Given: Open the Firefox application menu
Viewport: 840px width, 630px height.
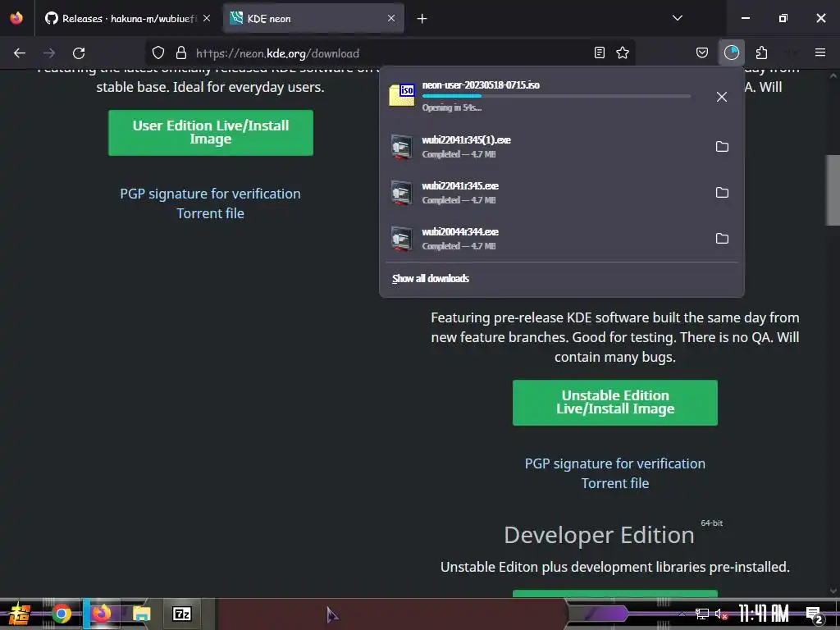Looking at the screenshot, I should coord(820,52).
